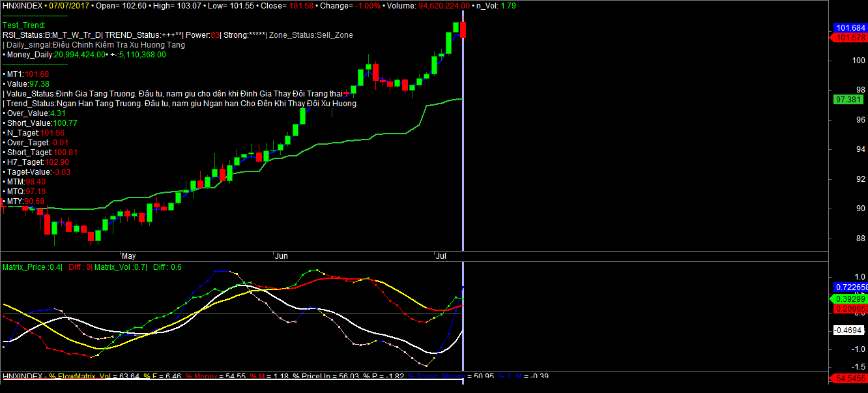Viewport: 868px width, 393px height.
Task: Select the red 101.578 price axis label
Action: (850, 38)
